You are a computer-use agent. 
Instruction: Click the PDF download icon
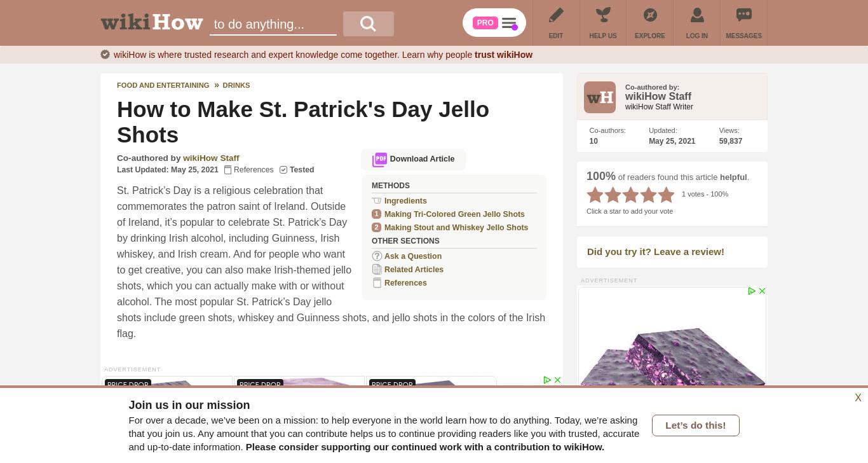[x=379, y=159]
